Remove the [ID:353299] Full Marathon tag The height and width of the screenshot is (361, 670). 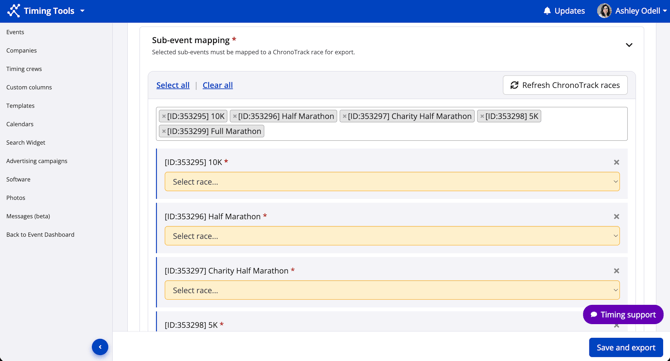tap(164, 131)
